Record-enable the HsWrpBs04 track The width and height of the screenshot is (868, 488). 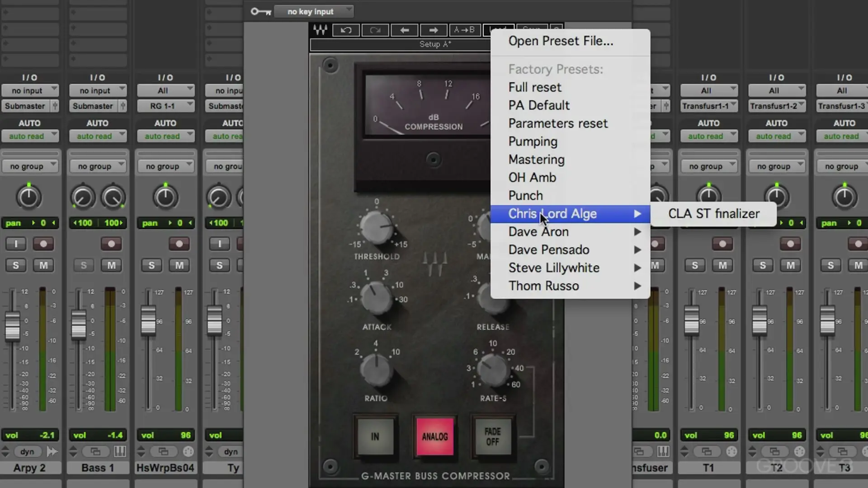pos(179,244)
